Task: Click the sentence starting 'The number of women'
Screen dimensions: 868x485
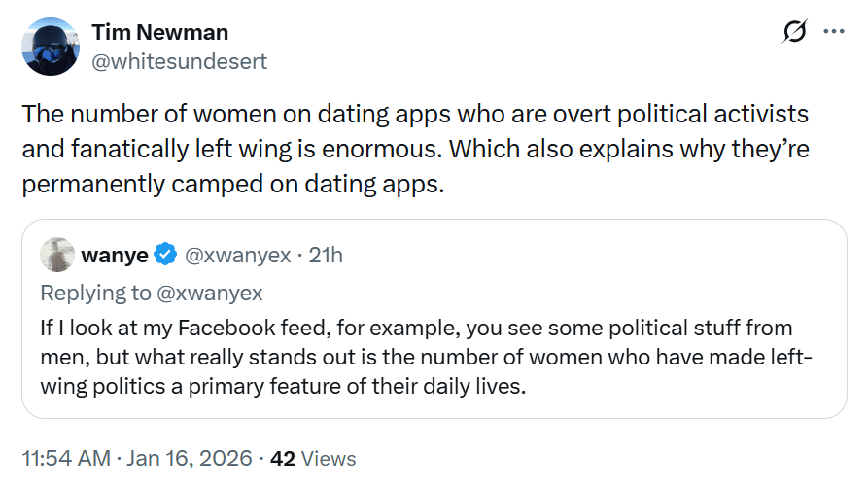Action: pos(415,114)
